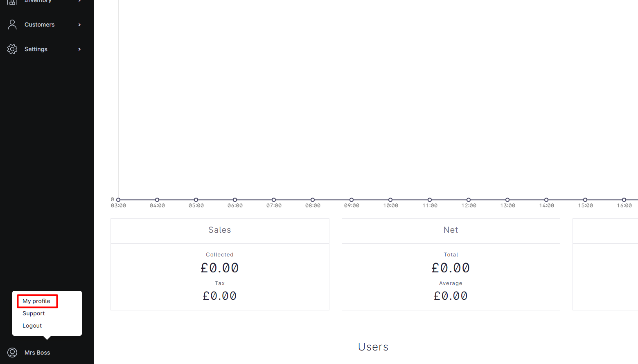638x364 pixels.
Task: Select Support in the user menu
Action: [x=34, y=313]
